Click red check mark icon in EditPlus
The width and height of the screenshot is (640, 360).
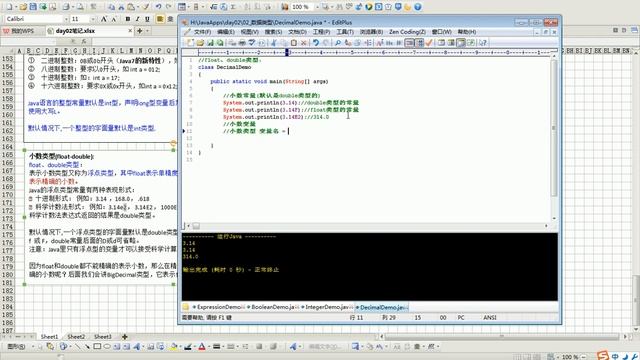(x=429, y=42)
